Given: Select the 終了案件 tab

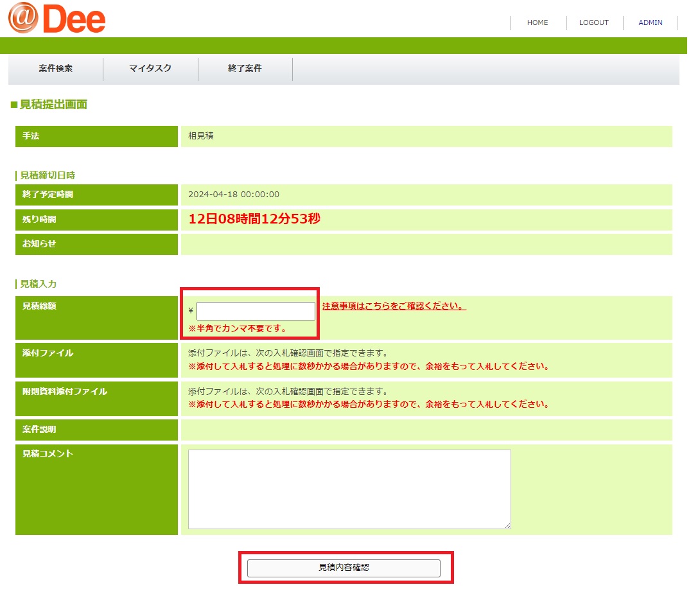Looking at the screenshot, I should coord(245,68).
